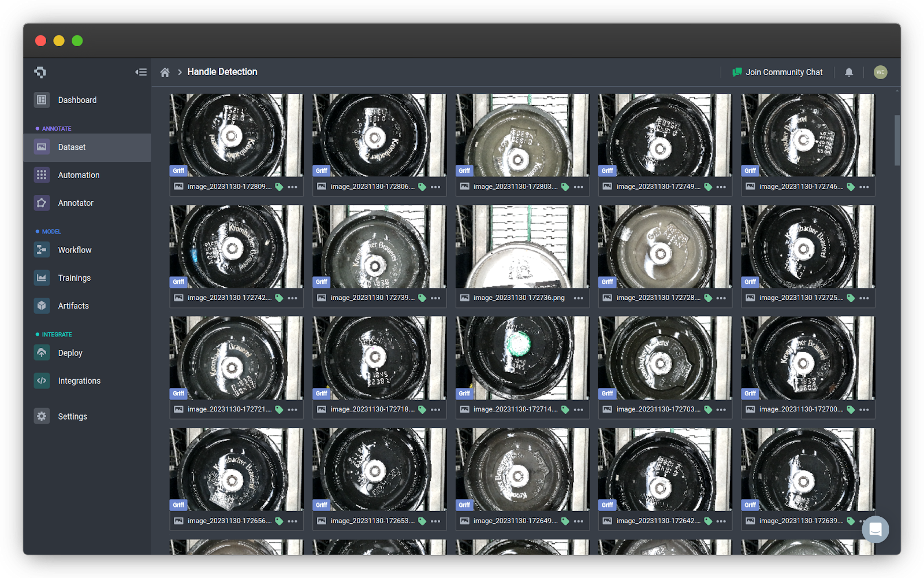Click the tag icon on image_20231130-172653
Viewport: 924px width, 578px height.
(422, 520)
